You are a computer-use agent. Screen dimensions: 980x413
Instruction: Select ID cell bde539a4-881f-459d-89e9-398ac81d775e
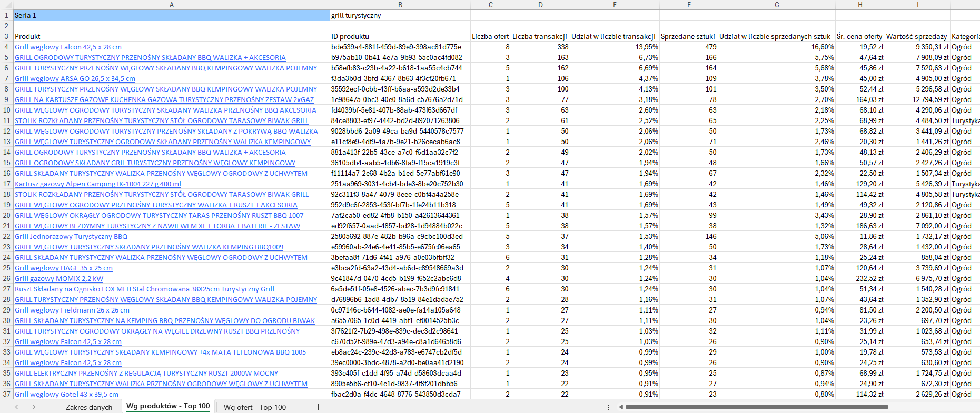[x=400, y=47]
